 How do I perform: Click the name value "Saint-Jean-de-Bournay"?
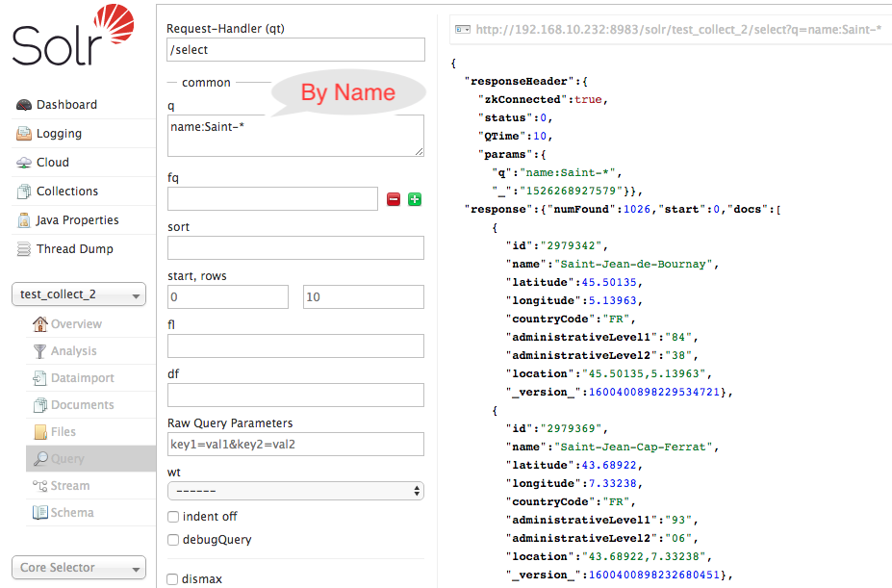coord(633,264)
